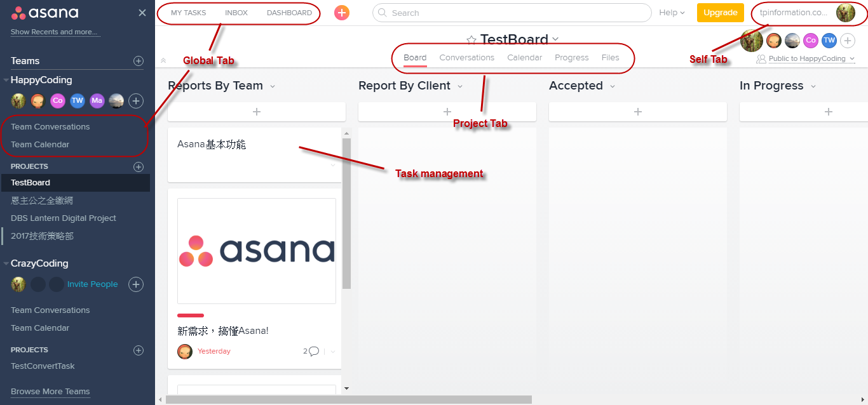Collapse project header with double chevron
The image size is (868, 405).
click(x=163, y=60)
